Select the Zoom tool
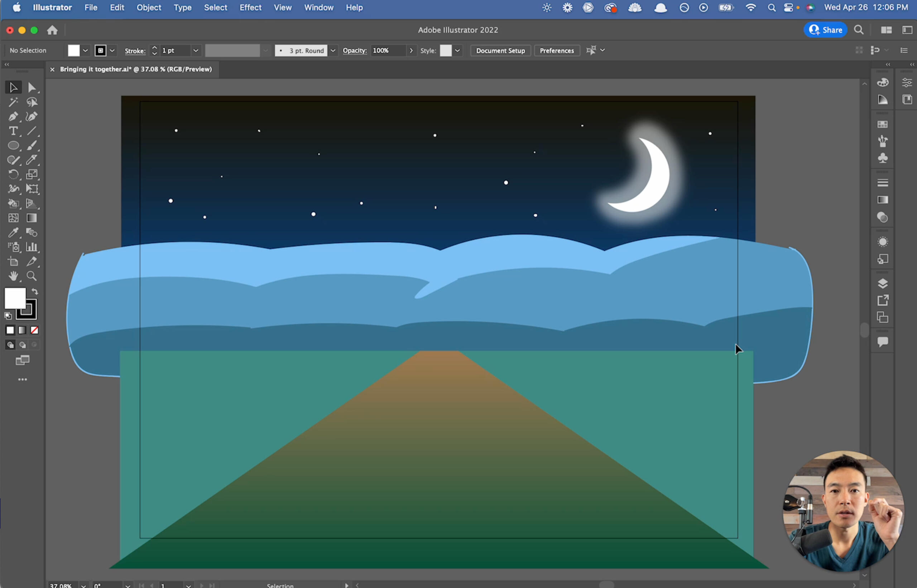This screenshot has width=917, height=588. tap(32, 276)
